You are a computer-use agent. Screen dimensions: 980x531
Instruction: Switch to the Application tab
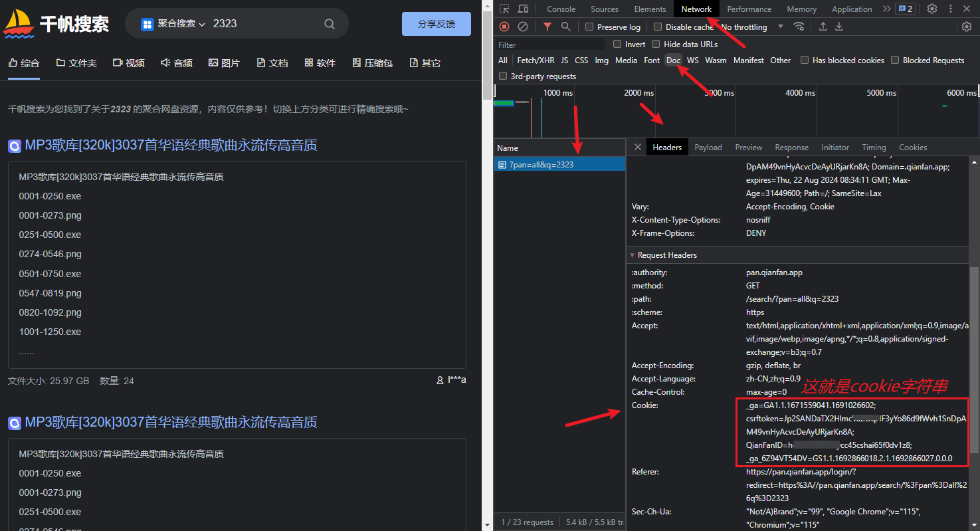(x=852, y=9)
